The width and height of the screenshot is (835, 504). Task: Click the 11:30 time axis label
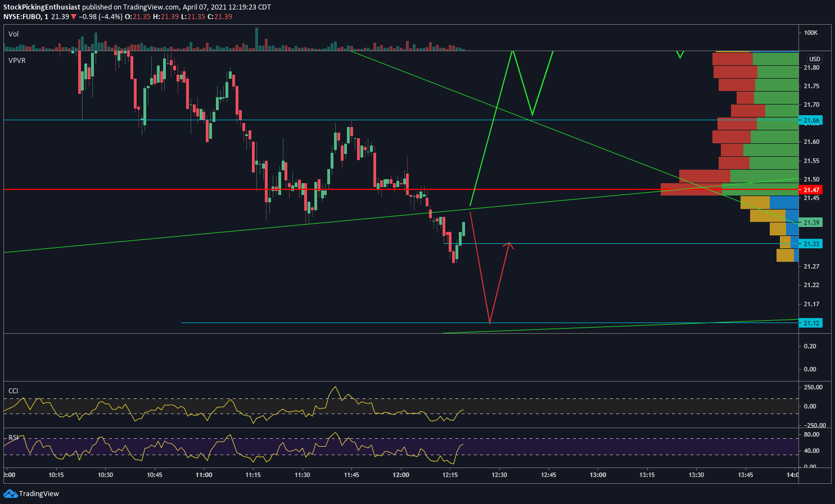(303, 475)
